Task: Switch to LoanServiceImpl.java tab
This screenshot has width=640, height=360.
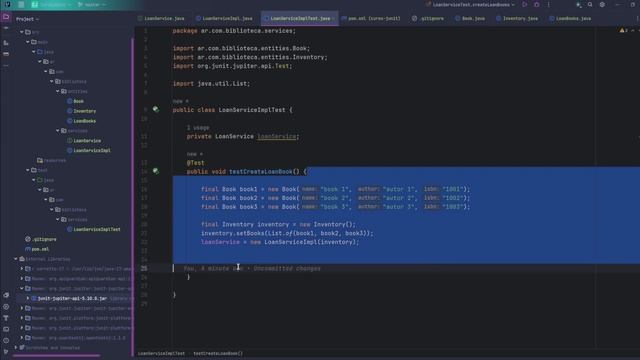Action: click(x=224, y=18)
